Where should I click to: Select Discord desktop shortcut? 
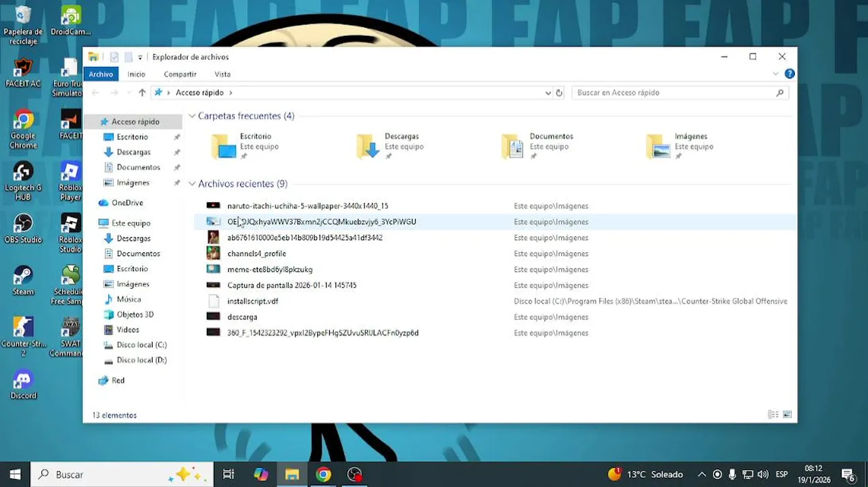[x=23, y=384]
